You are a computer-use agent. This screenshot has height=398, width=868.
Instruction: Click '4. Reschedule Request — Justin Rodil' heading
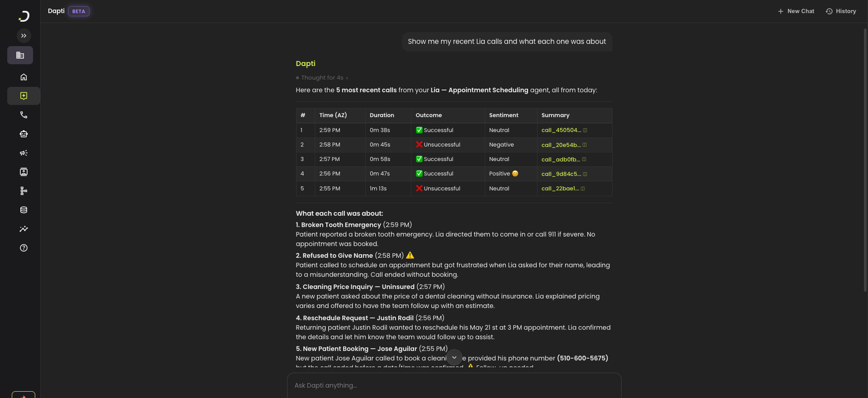[x=354, y=318]
